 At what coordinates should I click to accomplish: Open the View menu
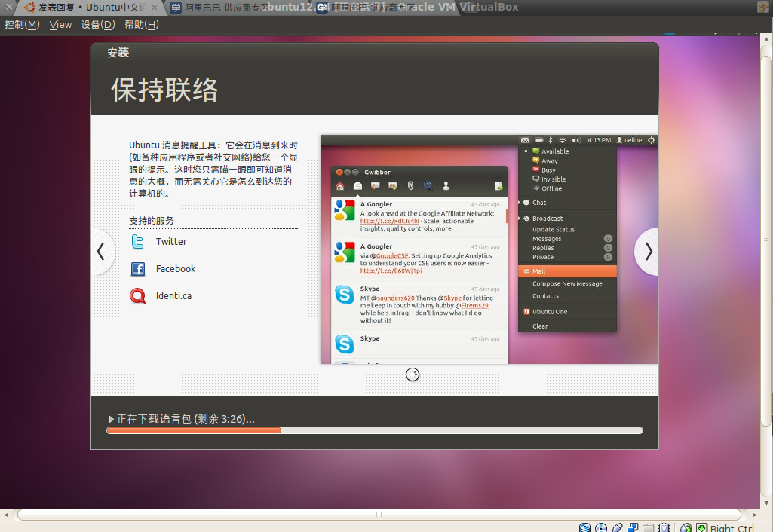coord(60,25)
